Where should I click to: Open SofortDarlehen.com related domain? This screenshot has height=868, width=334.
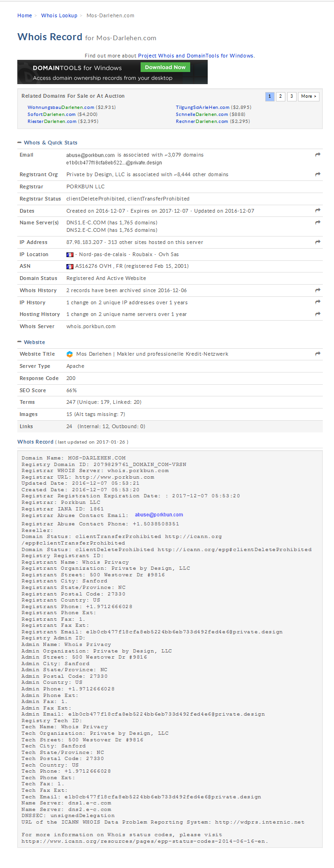51,114
